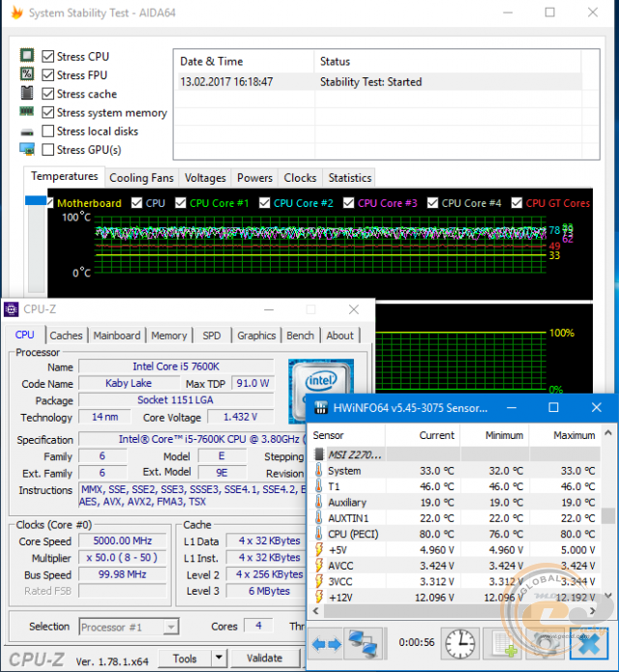The width and height of the screenshot is (619, 672).
Task: Click the Current column header in HWiNFO
Action: point(423,435)
